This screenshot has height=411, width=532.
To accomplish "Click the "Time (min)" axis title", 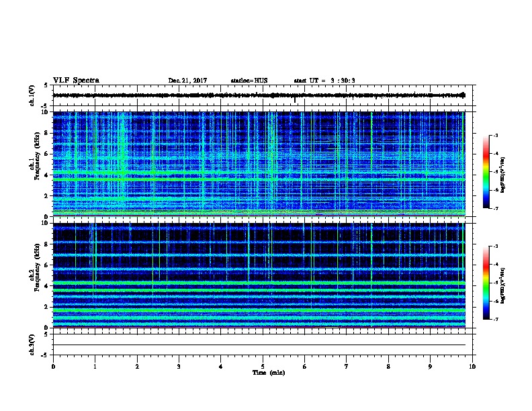I will pyautogui.click(x=269, y=373).
